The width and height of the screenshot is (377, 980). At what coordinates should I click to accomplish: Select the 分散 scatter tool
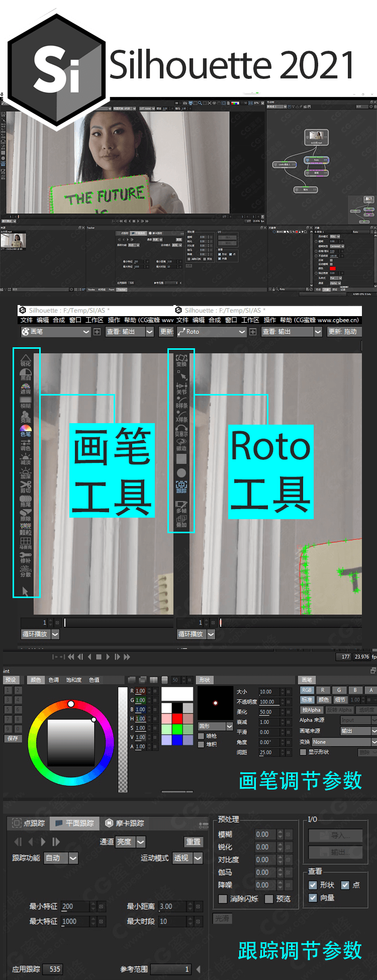click(x=26, y=571)
